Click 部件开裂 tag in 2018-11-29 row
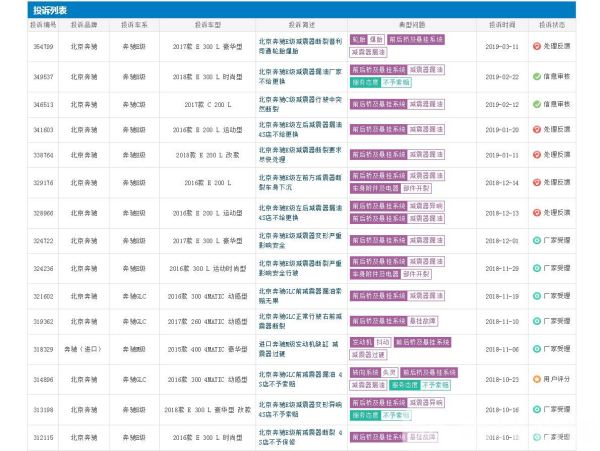This screenshot has height=451, width=600. [x=416, y=274]
